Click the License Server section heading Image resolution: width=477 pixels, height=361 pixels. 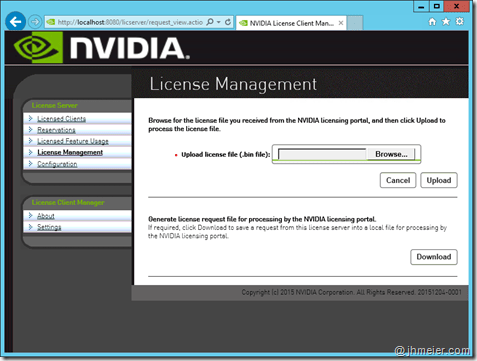pos(55,105)
